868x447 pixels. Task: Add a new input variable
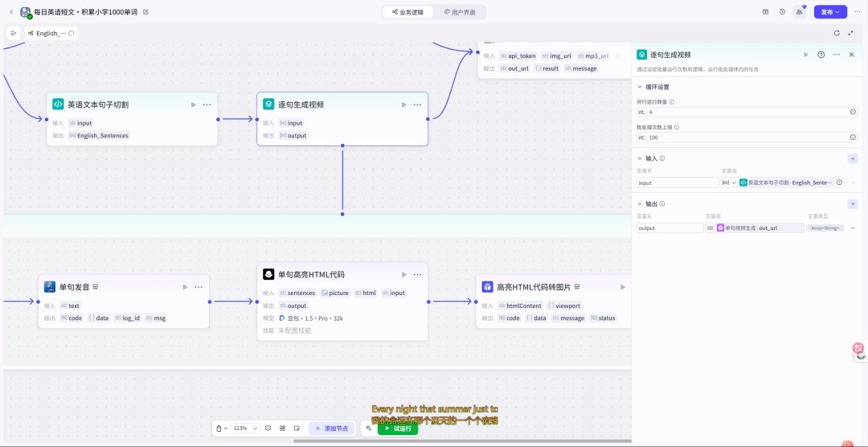point(853,159)
